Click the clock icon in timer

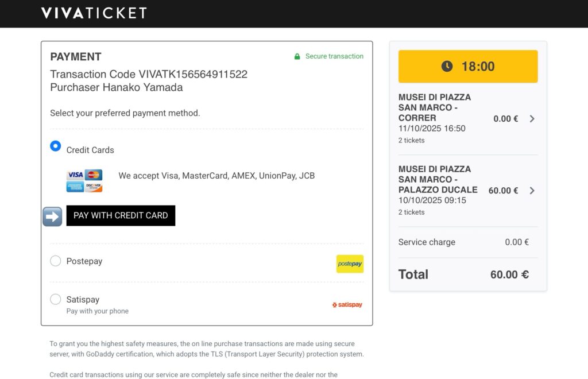[x=447, y=67]
